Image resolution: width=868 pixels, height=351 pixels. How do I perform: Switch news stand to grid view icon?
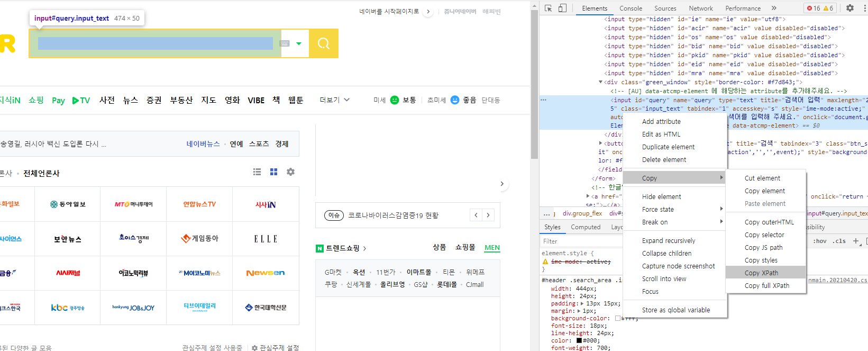[x=273, y=172]
